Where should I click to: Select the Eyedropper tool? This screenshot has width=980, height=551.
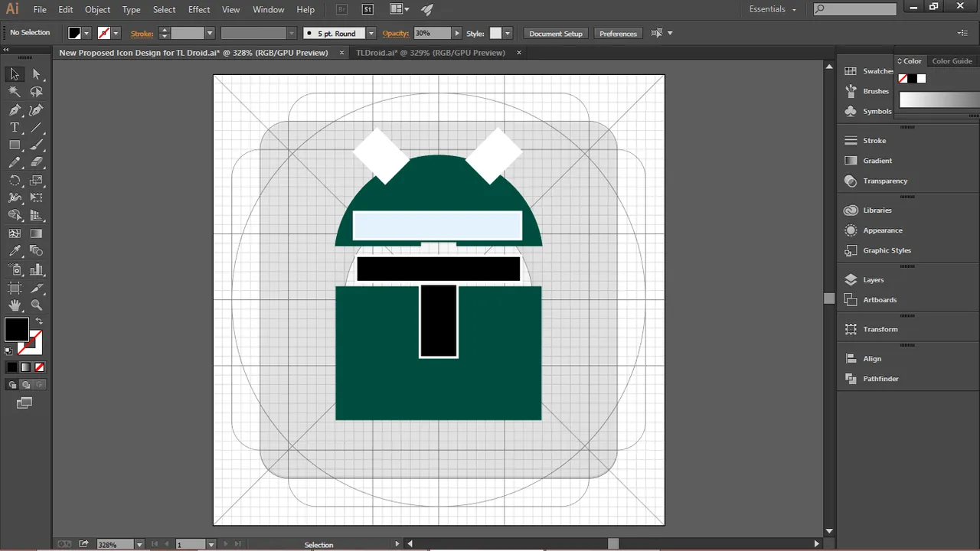click(x=15, y=251)
